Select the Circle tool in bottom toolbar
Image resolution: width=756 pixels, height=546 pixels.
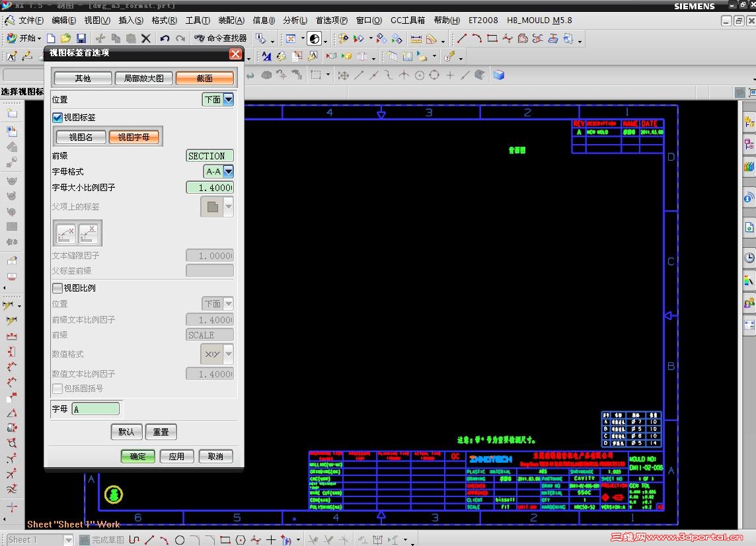(x=180, y=540)
